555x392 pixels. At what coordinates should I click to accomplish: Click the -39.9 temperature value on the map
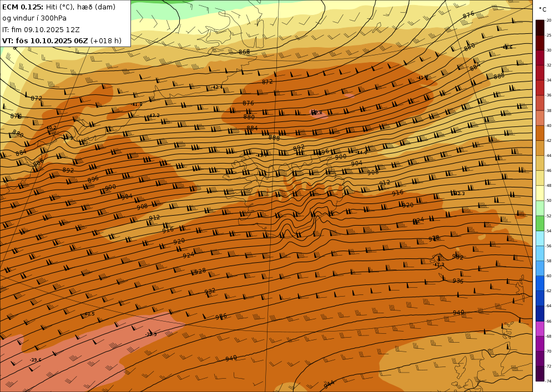[x=151, y=334]
